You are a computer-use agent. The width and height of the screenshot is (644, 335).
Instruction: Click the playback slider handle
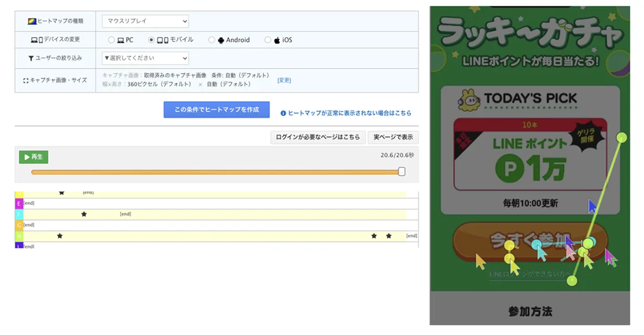401,172
